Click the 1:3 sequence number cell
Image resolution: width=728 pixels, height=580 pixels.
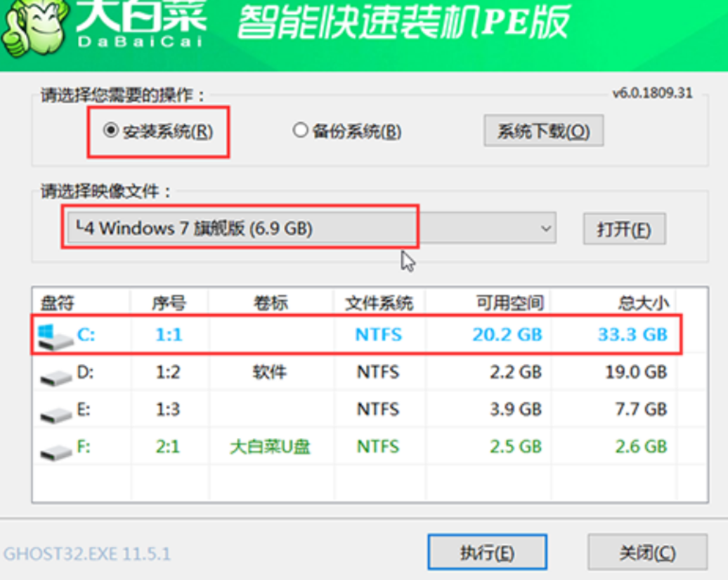tap(168, 409)
